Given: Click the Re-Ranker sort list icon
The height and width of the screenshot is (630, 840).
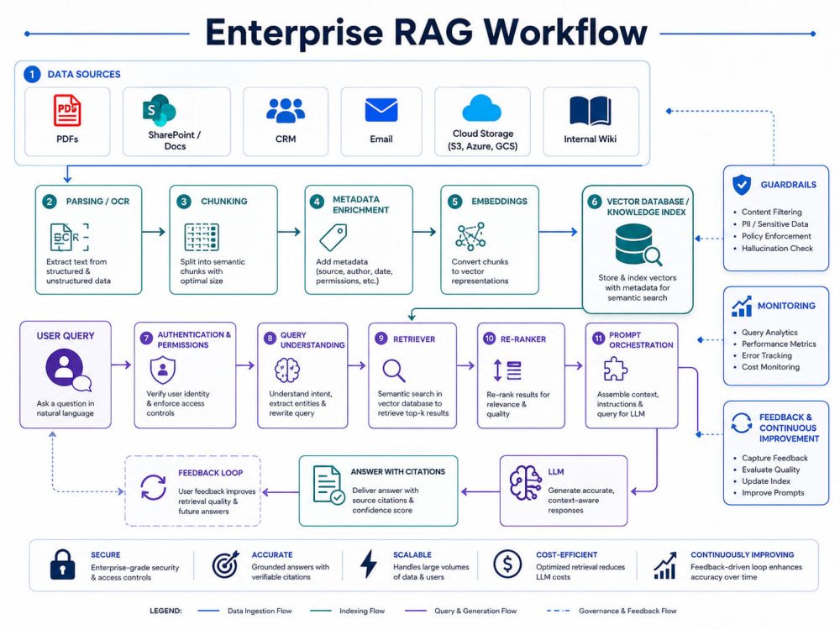Looking at the screenshot, I should pyautogui.click(x=507, y=370).
